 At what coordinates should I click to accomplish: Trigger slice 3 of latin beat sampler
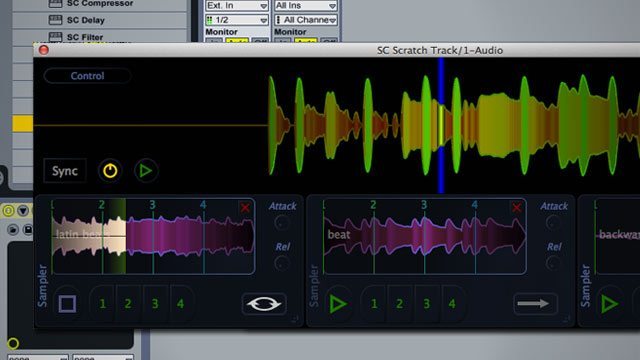pyautogui.click(x=155, y=304)
